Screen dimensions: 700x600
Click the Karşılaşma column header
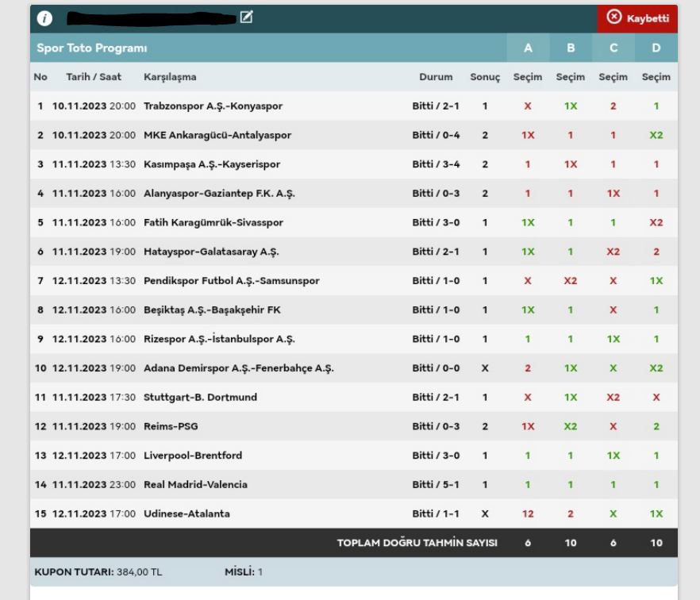tap(170, 77)
